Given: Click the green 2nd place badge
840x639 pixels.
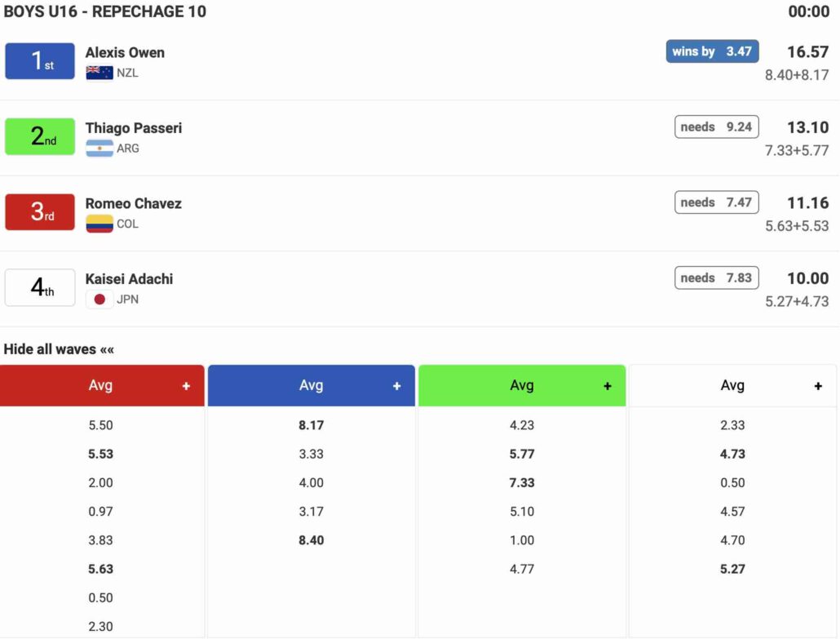Looking at the screenshot, I should tap(40, 136).
